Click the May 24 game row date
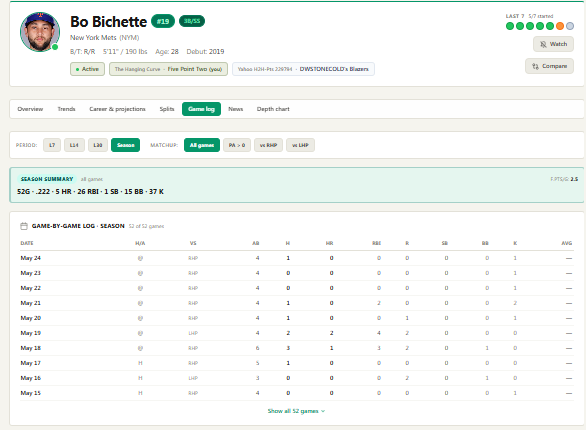 (x=31, y=258)
